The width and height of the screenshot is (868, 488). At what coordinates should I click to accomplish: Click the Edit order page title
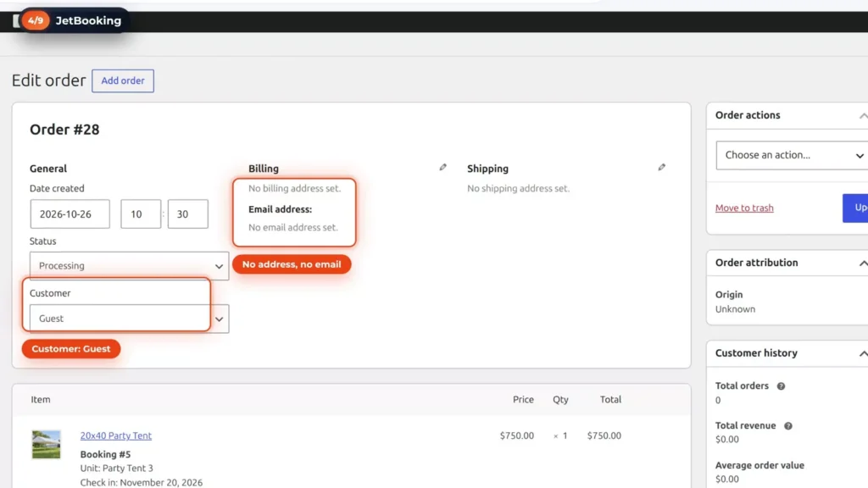[x=48, y=80]
